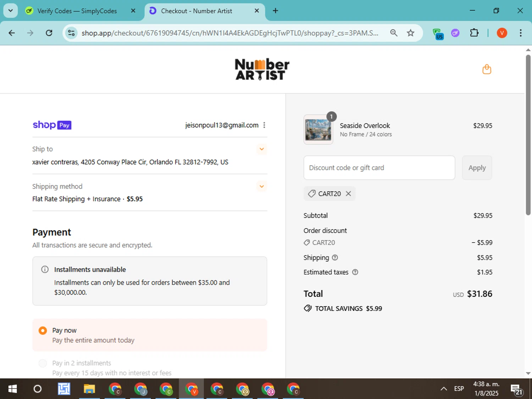The height and width of the screenshot is (399, 532).
Task: Open the zoom magnifier in address bar
Action: click(394, 33)
